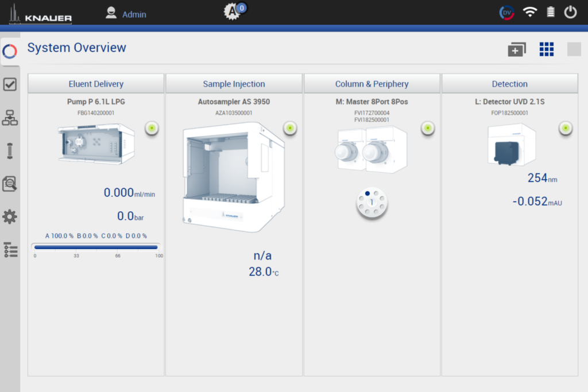Click the 0.000 ml/min flow rate value
This screenshot has height=392, width=588.
(x=129, y=193)
